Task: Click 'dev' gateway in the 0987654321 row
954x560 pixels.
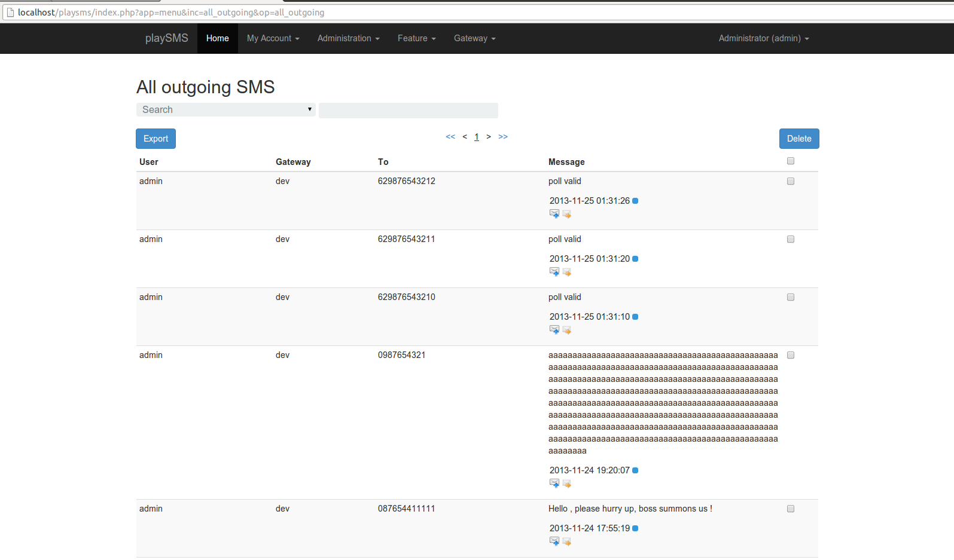Action: 282,355
